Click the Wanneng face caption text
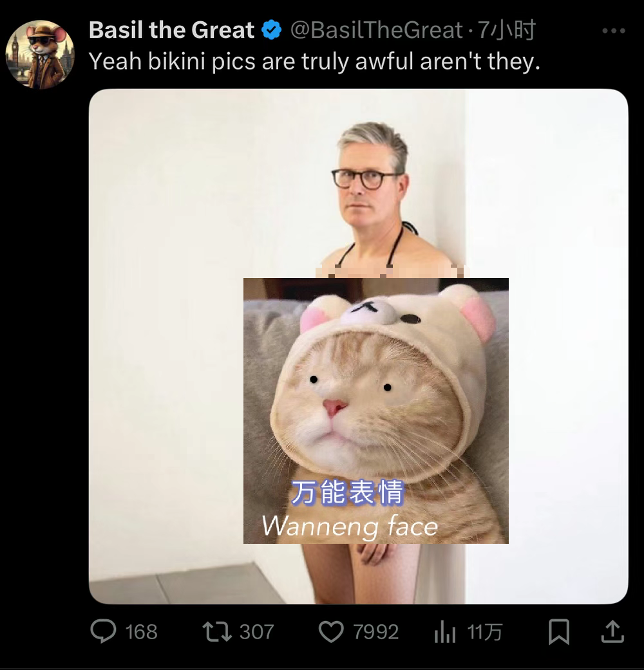644x670 pixels. click(x=350, y=526)
